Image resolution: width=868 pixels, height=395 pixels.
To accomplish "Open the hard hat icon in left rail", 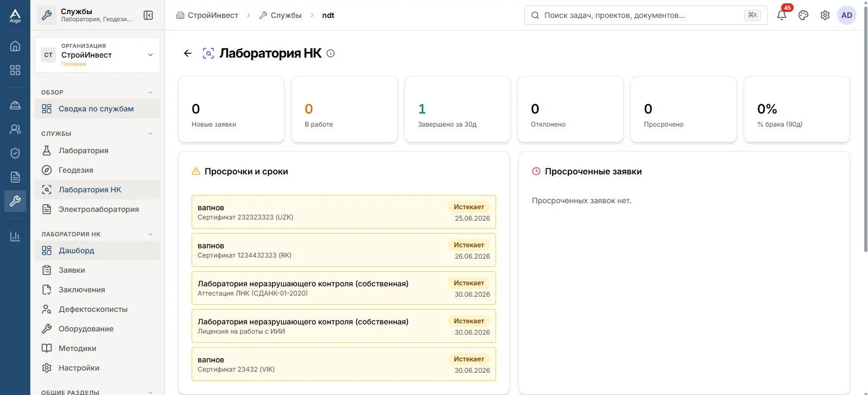I will coord(15,105).
